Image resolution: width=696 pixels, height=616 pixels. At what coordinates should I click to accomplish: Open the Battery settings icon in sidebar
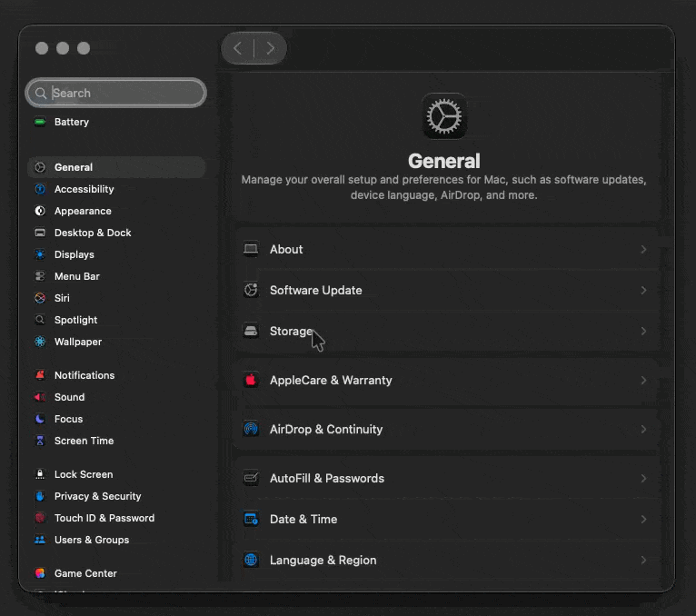tap(40, 122)
